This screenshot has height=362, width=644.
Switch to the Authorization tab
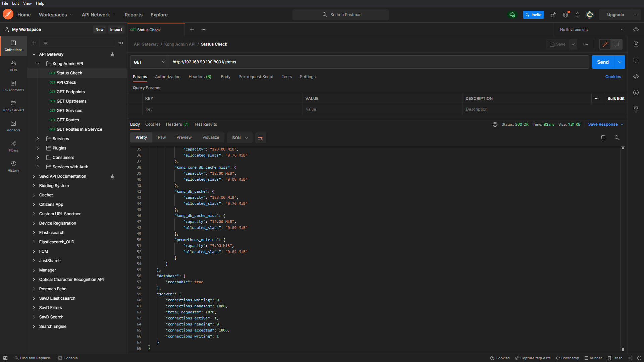point(167,77)
